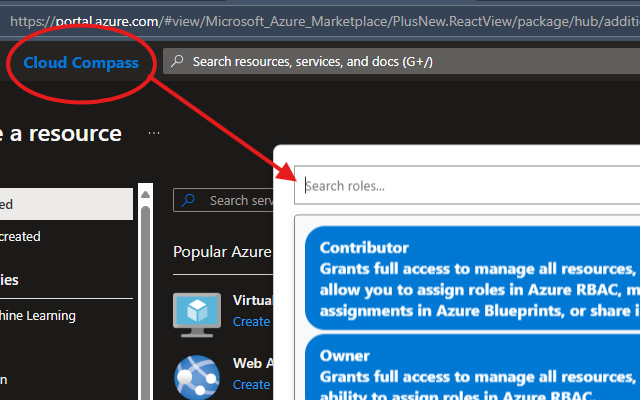This screenshot has width=640, height=400.
Task: Click Create link under Virtual machine
Action: coord(251,321)
